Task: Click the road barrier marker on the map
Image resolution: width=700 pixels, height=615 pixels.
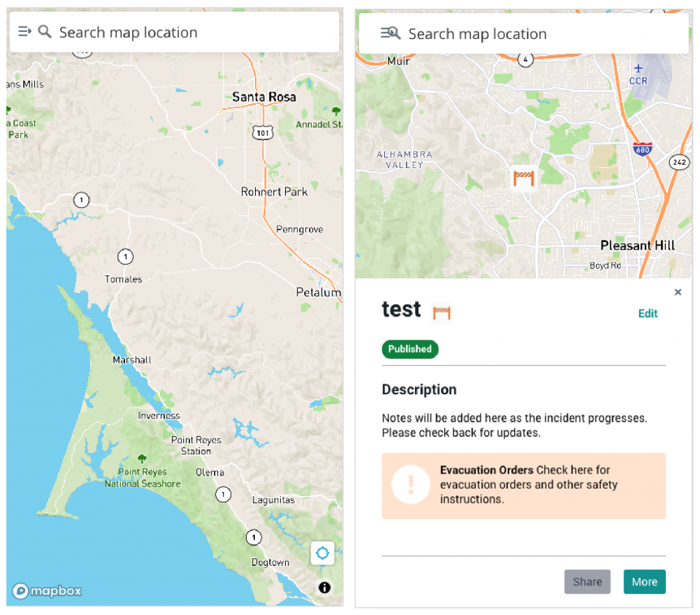Action: [x=523, y=178]
